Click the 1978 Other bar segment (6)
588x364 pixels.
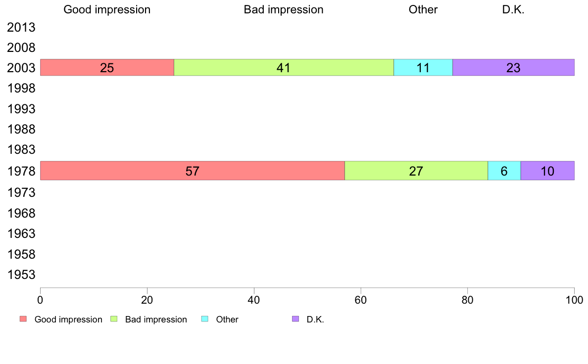pos(504,171)
